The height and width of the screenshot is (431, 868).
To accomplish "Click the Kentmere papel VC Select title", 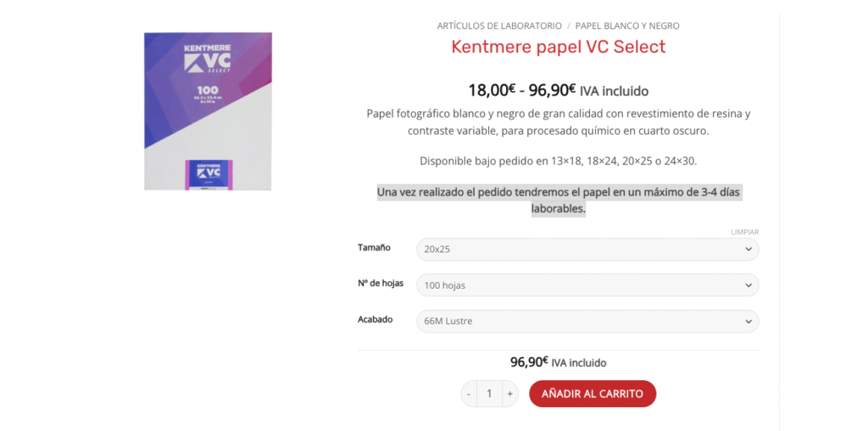I will click(x=558, y=47).
